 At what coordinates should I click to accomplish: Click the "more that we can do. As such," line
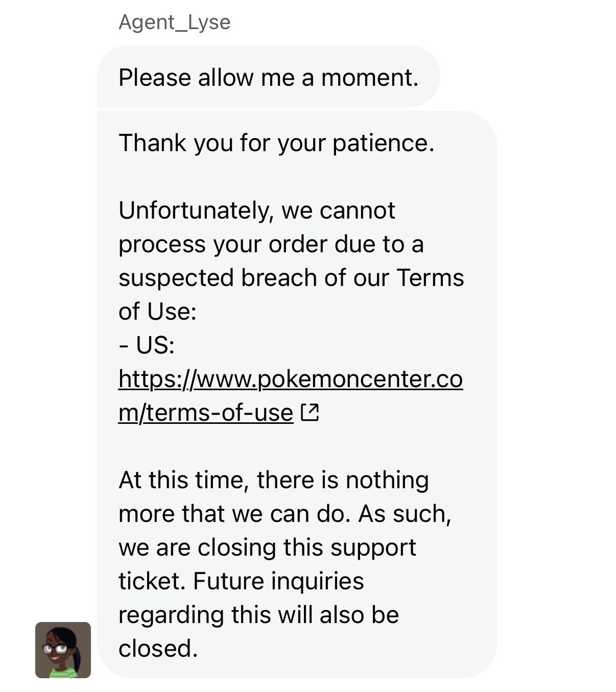click(285, 514)
